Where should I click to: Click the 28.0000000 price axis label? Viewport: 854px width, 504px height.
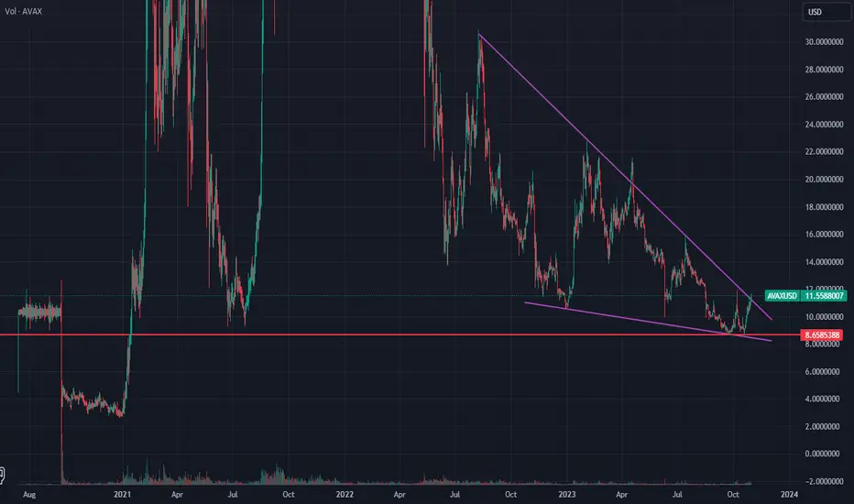pyautogui.click(x=824, y=70)
